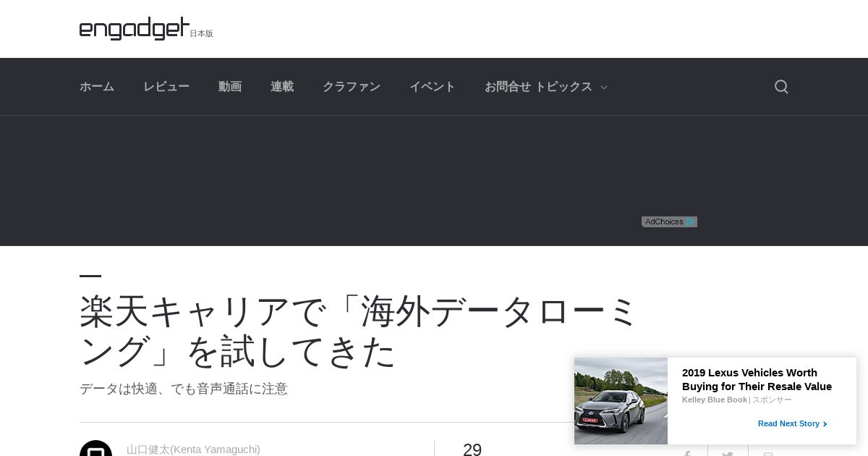Open 動画 menu item
The image size is (868, 456).
point(230,87)
